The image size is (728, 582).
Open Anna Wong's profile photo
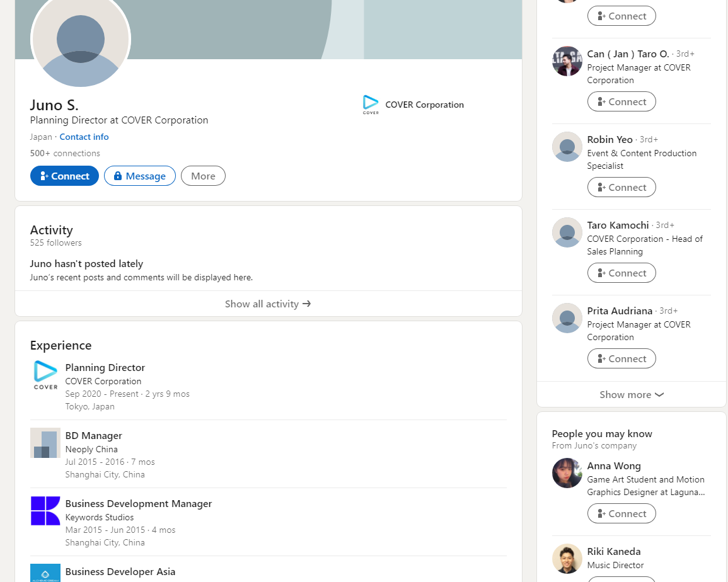tap(567, 474)
